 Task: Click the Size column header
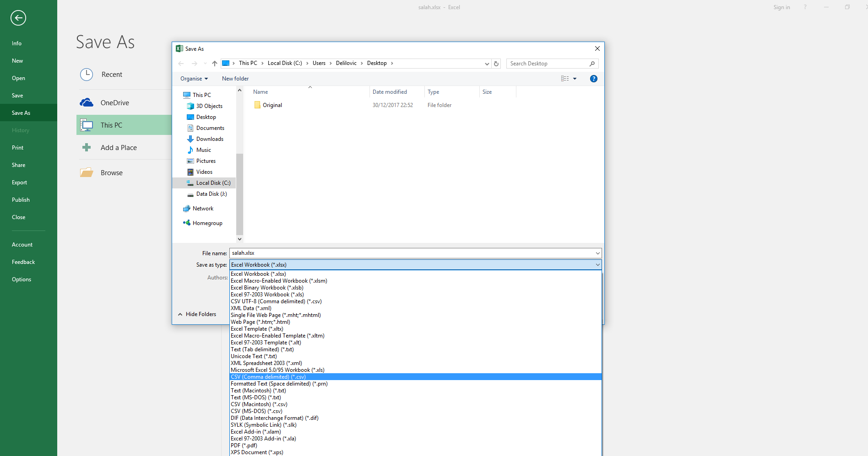click(498, 92)
